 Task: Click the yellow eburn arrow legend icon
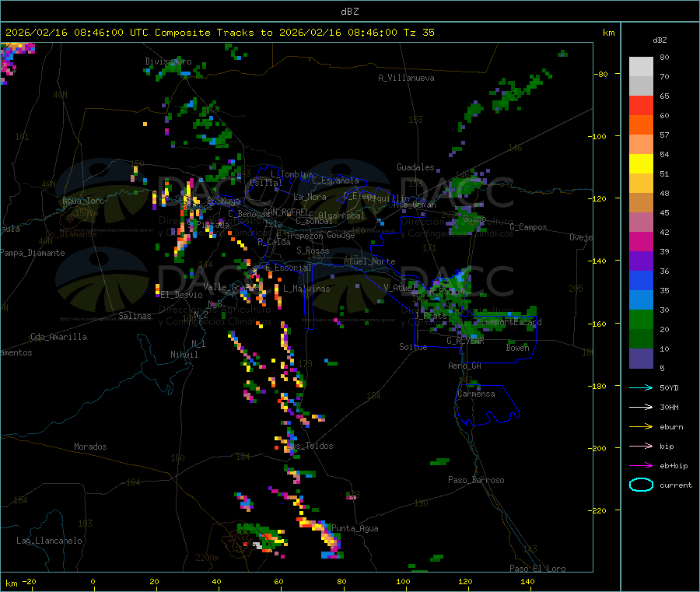[641, 426]
